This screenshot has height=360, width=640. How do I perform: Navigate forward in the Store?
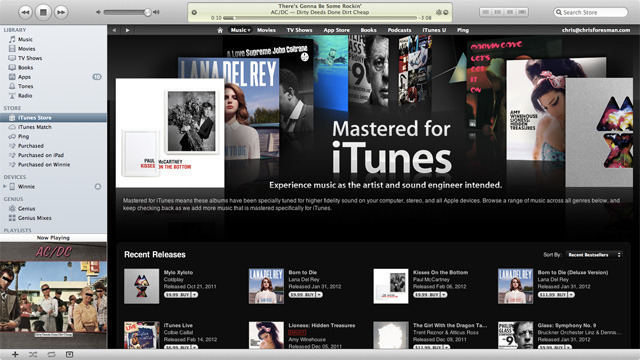coord(127,30)
